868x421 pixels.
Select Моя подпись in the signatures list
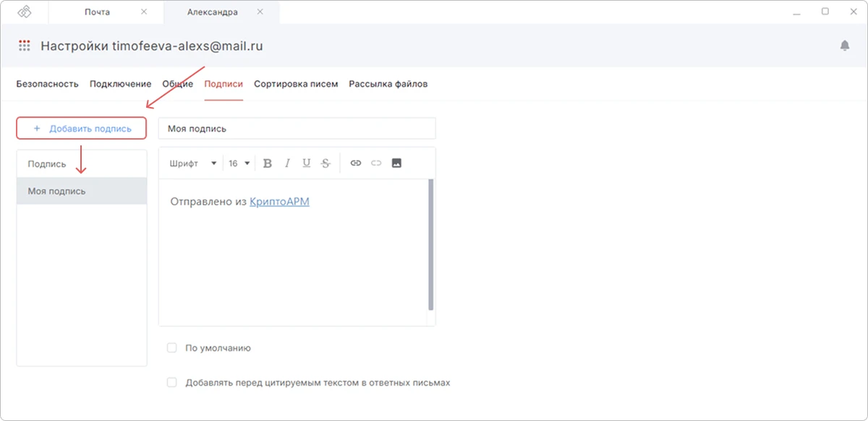point(82,192)
